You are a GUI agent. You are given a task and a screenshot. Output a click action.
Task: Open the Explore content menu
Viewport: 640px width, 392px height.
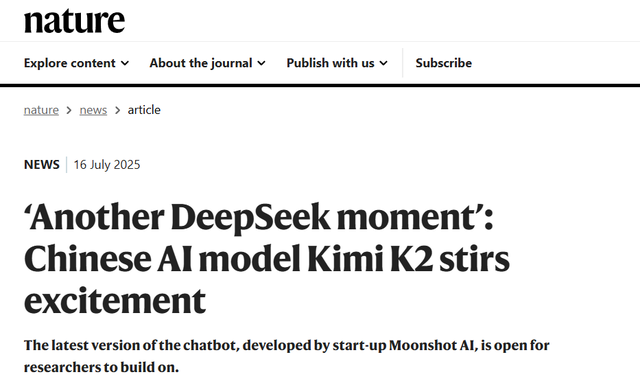tap(76, 63)
